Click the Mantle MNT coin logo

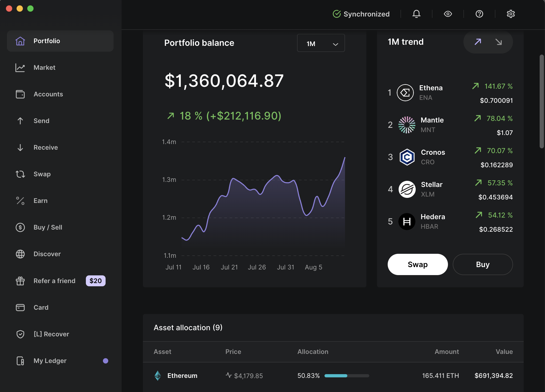pyautogui.click(x=407, y=125)
